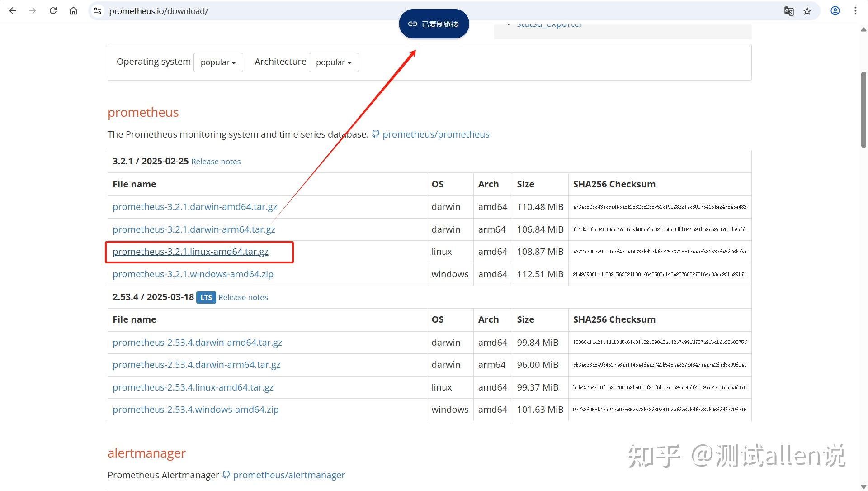Open the prometheus/alertmanager repository link
The height and width of the screenshot is (491, 868).
click(x=289, y=475)
